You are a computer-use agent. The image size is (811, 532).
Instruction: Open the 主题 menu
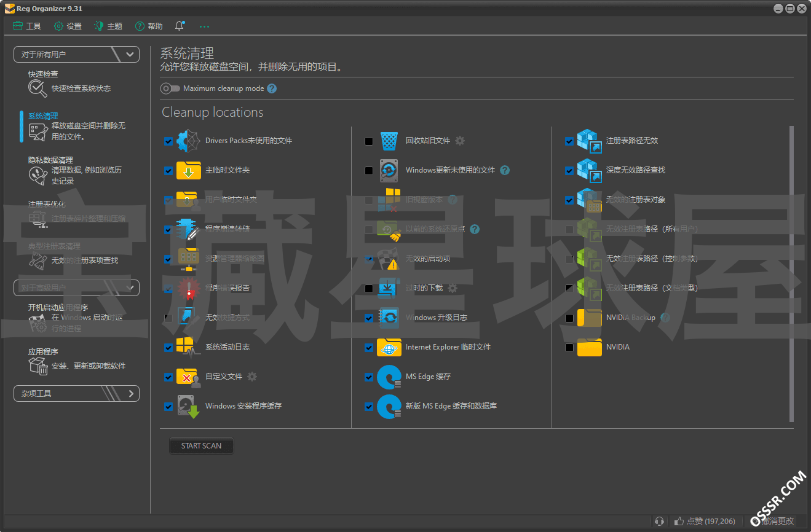[x=108, y=26]
